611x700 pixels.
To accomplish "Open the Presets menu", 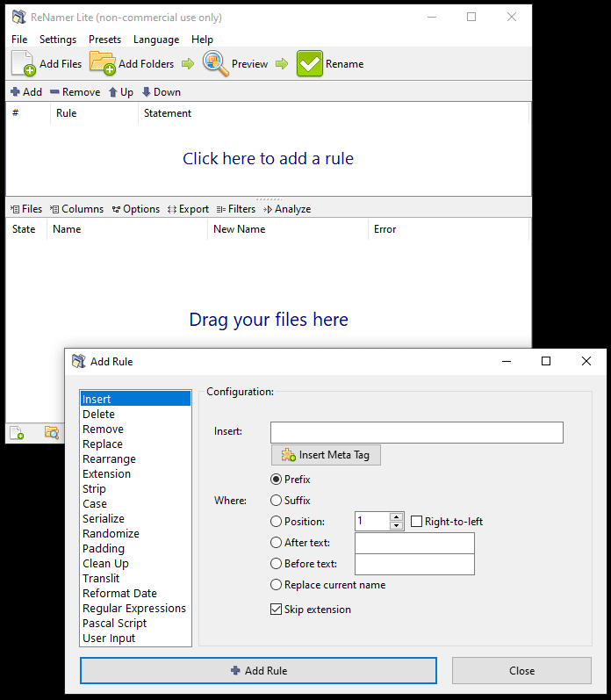I will (x=104, y=40).
